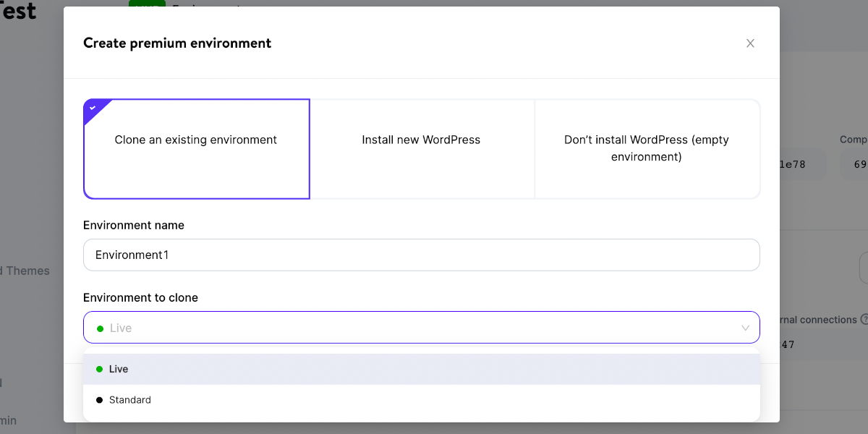The width and height of the screenshot is (868, 434).
Task: Click the help icon next to connections
Action: pos(864,320)
